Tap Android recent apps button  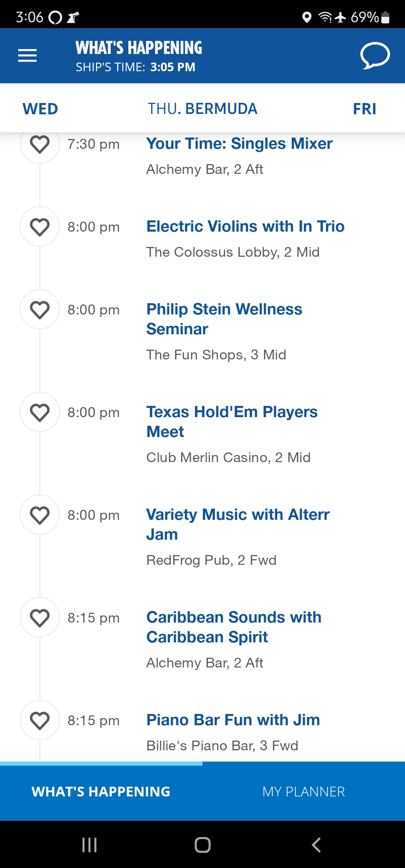tap(89, 845)
